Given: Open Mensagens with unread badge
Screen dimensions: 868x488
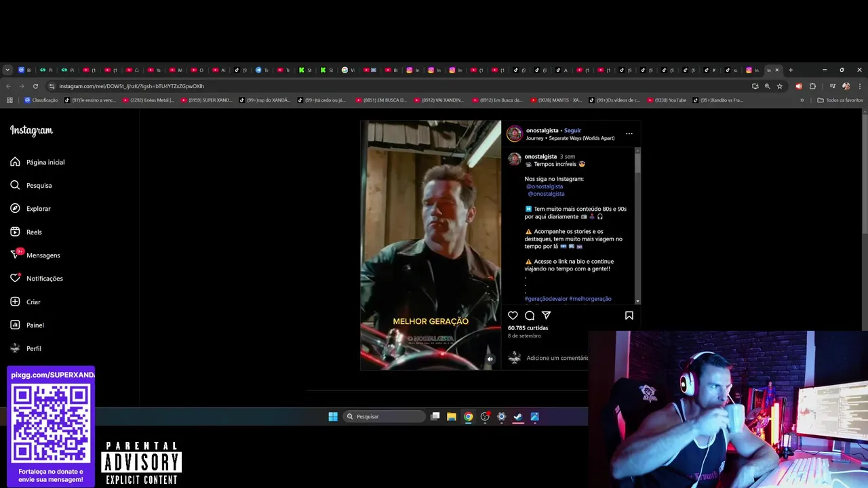Looking at the screenshot, I should click(x=35, y=255).
